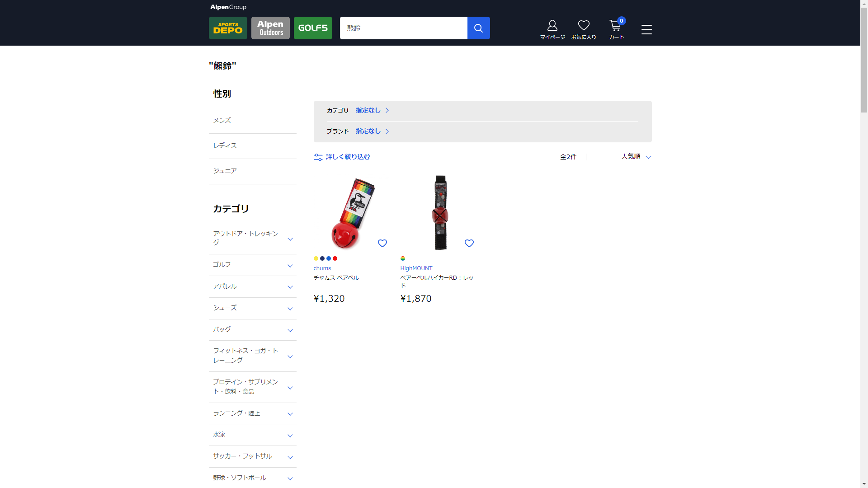This screenshot has width=868, height=488.
Task: Click the blue search magnifier button
Action: click(478, 28)
